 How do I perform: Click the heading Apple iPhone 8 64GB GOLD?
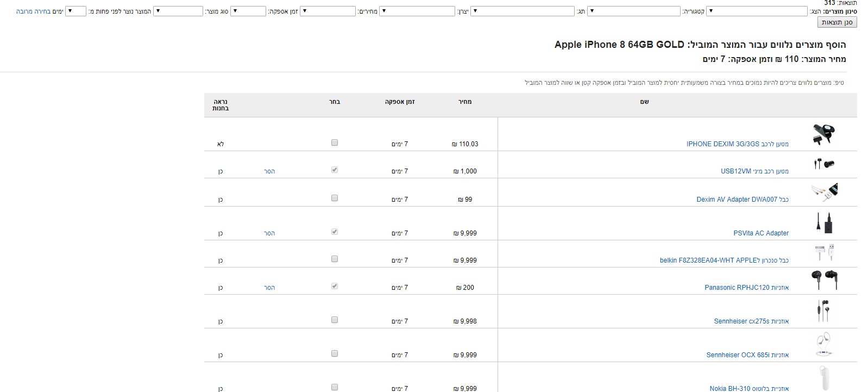click(x=619, y=45)
